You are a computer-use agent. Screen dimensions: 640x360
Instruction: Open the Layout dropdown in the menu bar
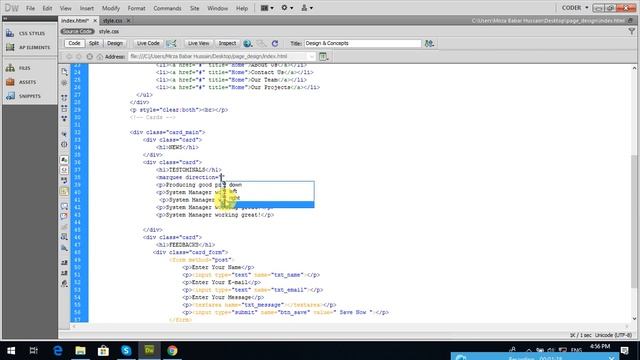coord(267,8)
